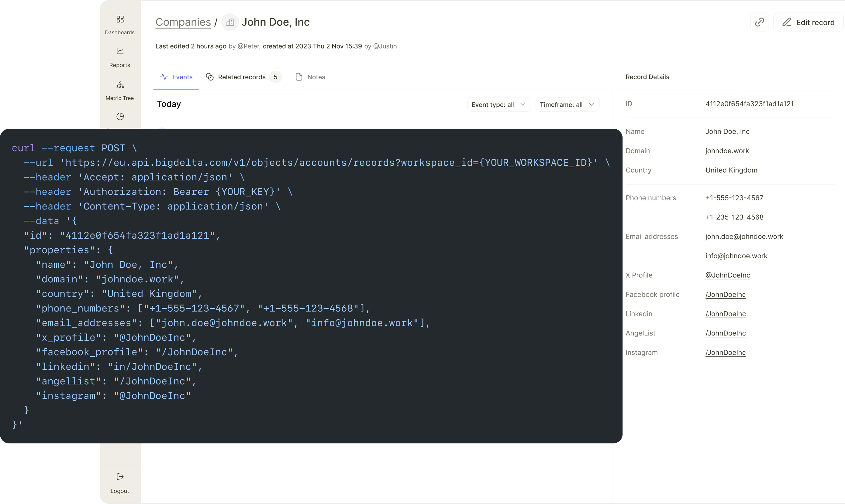
Task: Open the Related records tab
Action: pyautogui.click(x=242, y=77)
